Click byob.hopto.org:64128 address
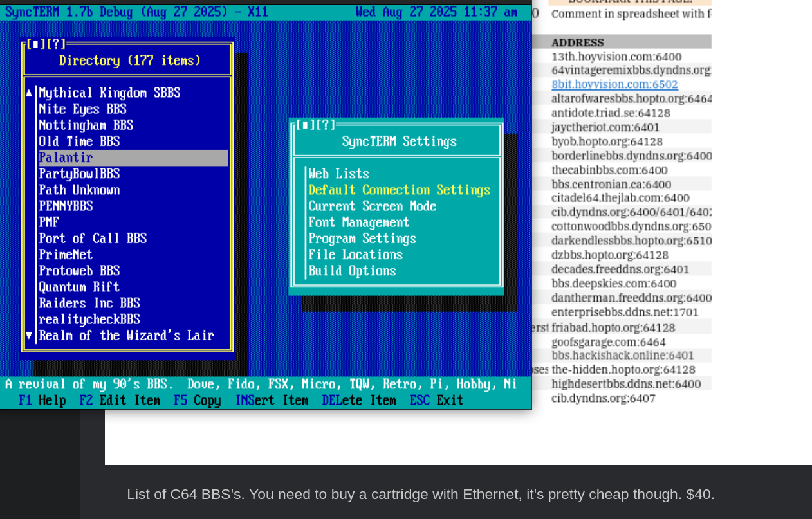The image size is (812, 519). 607,141
